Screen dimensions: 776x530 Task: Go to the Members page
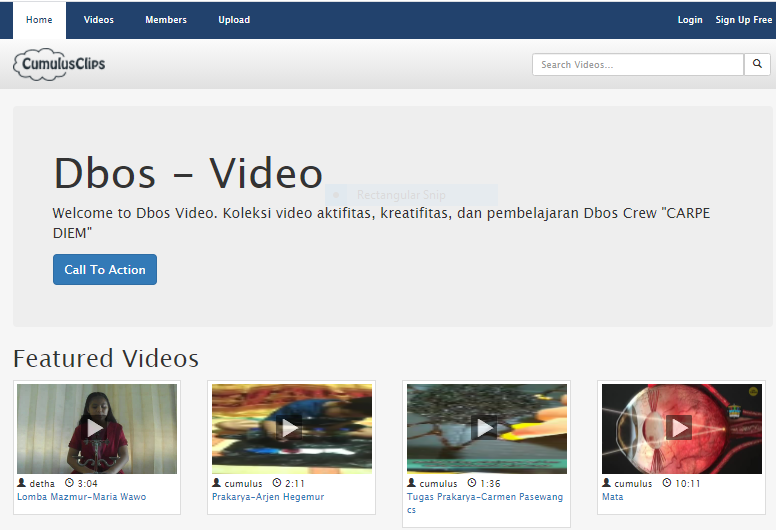[166, 20]
